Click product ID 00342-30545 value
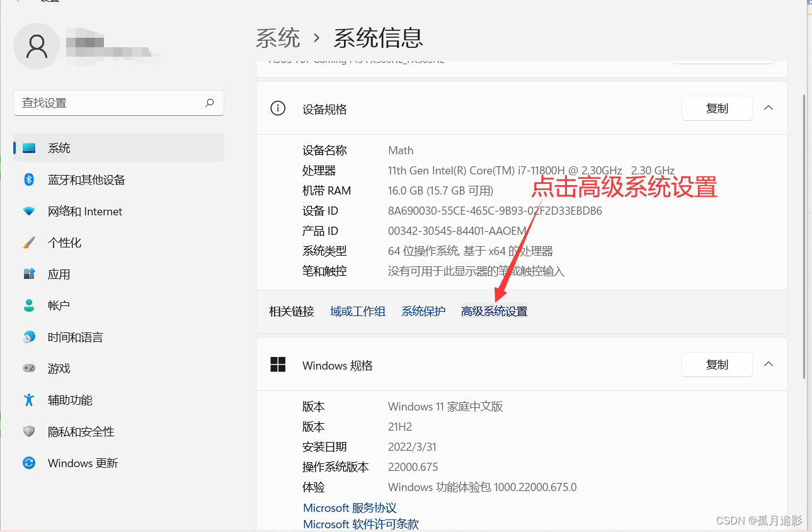Viewport: 812px width, 532px height. point(457,231)
